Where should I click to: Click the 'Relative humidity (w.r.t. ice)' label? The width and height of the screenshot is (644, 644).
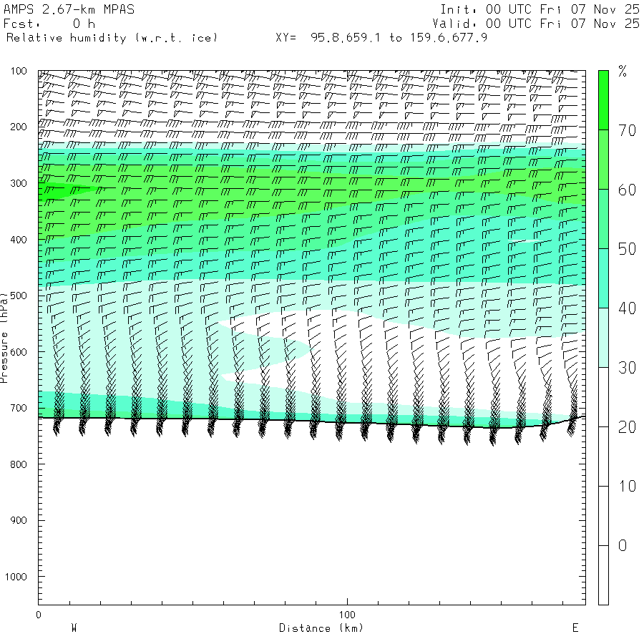click(x=112, y=37)
